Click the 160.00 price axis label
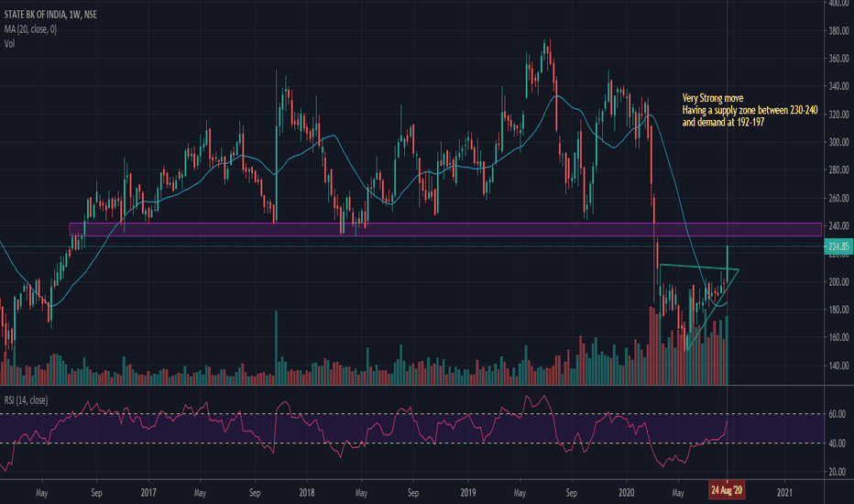Viewport: 854px width, 504px height. pyautogui.click(x=838, y=337)
